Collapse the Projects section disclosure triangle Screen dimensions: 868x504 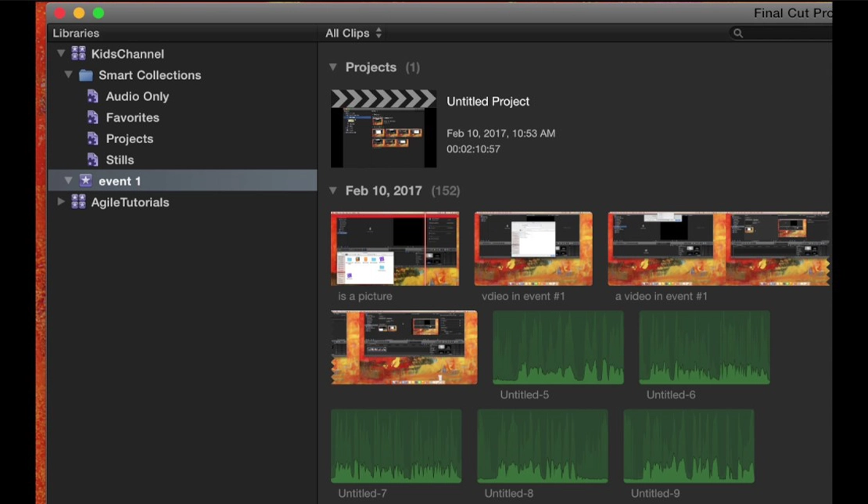tap(333, 67)
